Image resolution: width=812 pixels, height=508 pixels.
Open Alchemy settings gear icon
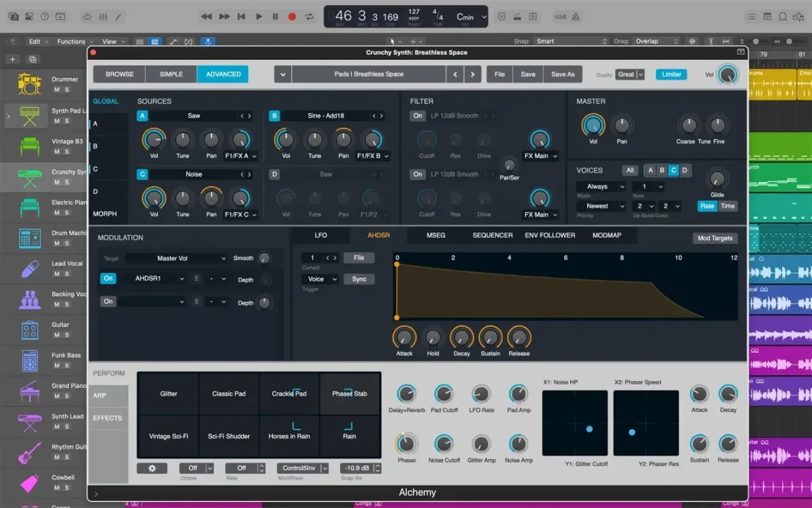coord(152,468)
